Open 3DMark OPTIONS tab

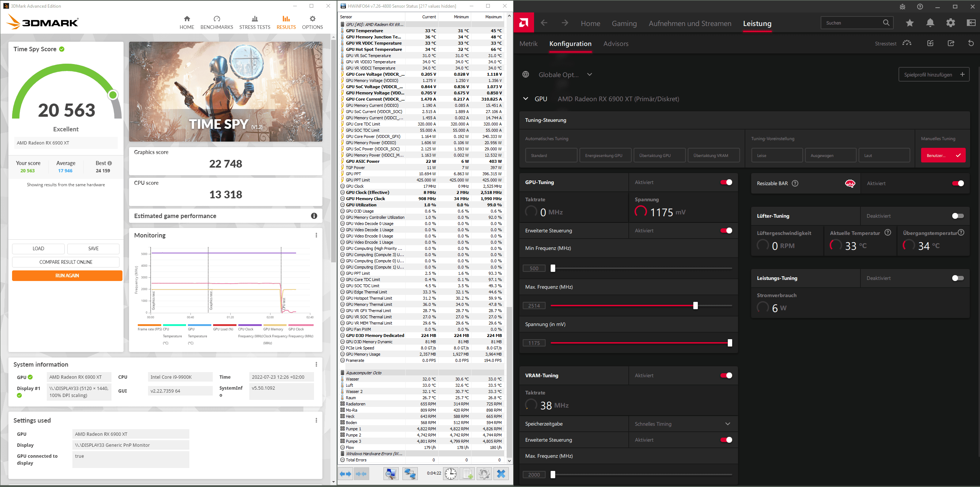[312, 23]
